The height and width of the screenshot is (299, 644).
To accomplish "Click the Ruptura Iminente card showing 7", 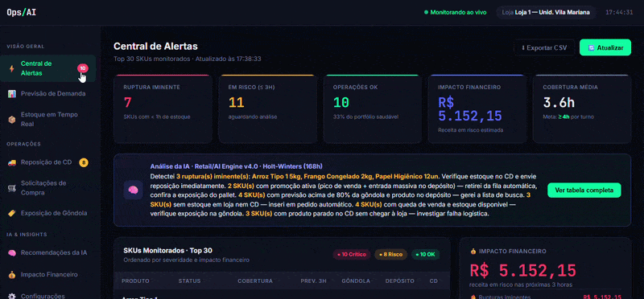I will pyautogui.click(x=163, y=109).
